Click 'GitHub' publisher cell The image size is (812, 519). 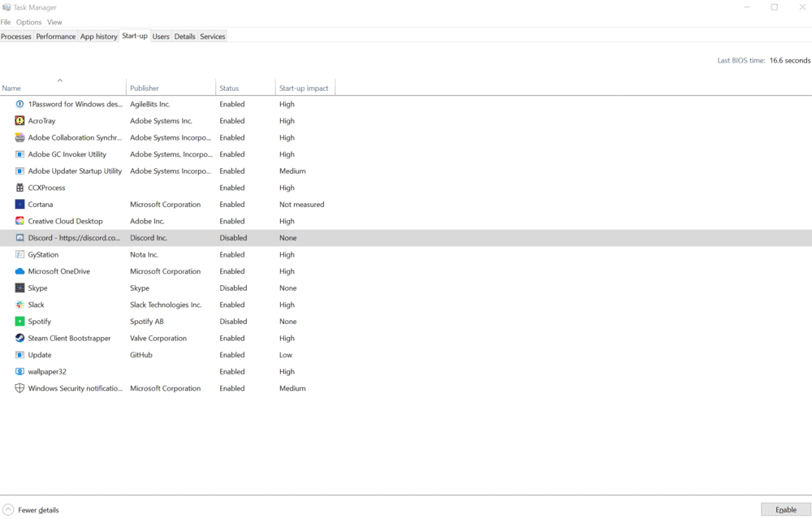140,355
